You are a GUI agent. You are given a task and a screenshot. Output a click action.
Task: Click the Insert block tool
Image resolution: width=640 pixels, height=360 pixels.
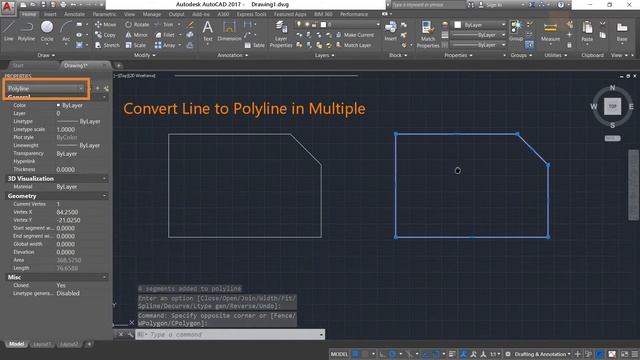click(x=390, y=31)
